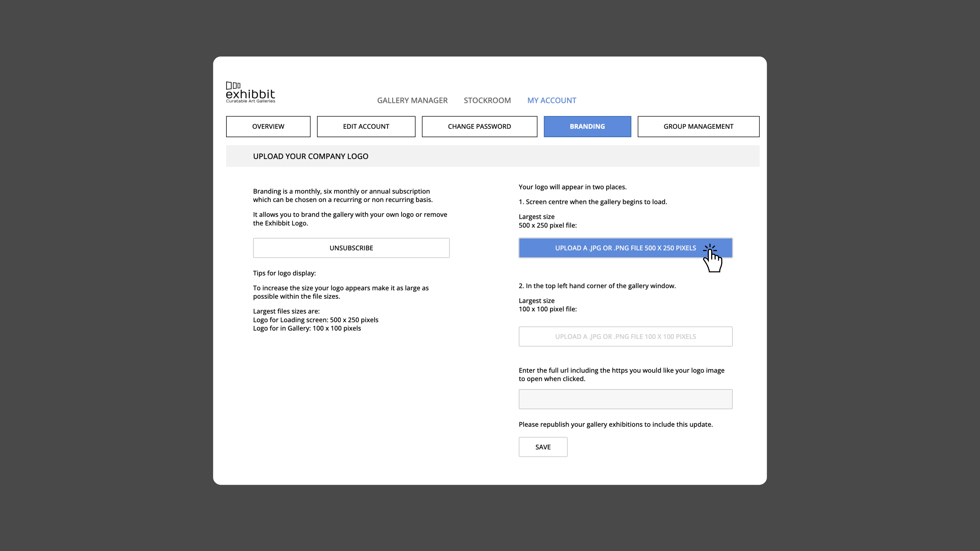The width and height of the screenshot is (980, 551).
Task: Click the 'Upload Your Company Logo' heading
Action: [x=311, y=156]
